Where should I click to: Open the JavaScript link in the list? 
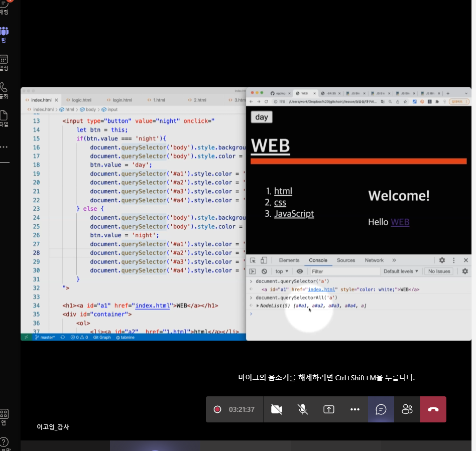(294, 214)
